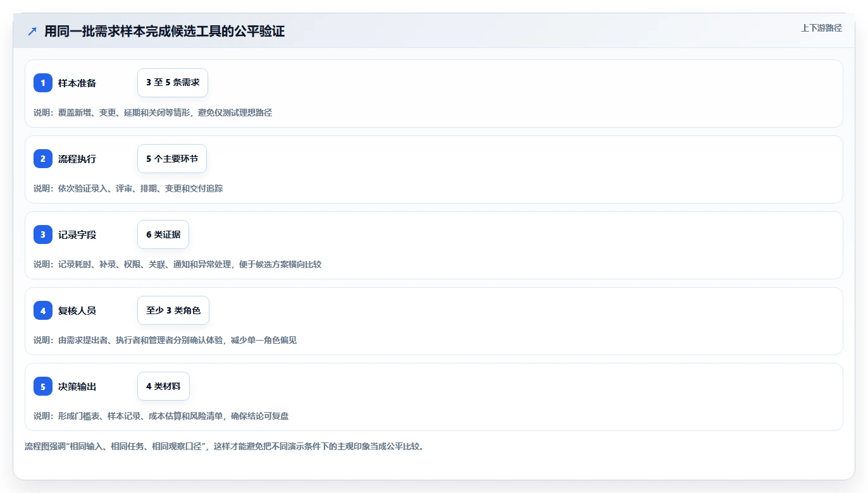Click the description starting 说明：依次验证录入
Image resolution: width=868 pixels, height=493 pixels.
128,188
